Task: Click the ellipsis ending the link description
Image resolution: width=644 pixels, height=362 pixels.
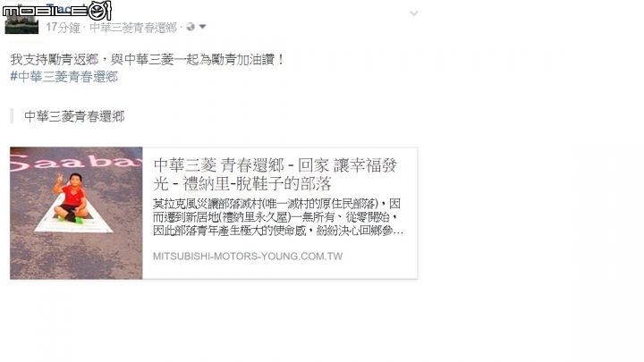Action: click(x=398, y=232)
